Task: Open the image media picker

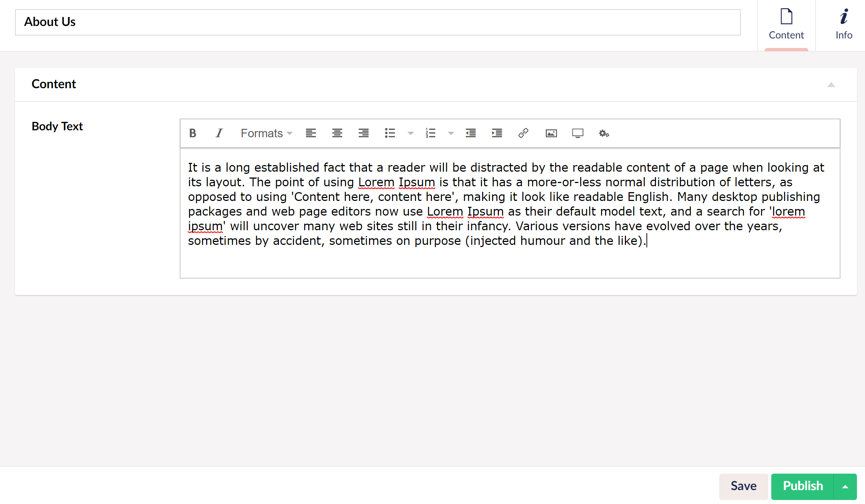Action: click(x=551, y=133)
